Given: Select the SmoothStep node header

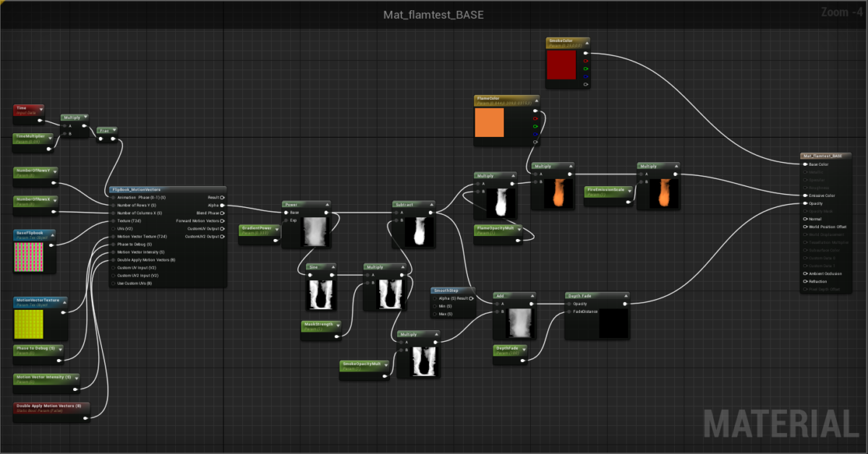Looking at the screenshot, I should (x=447, y=291).
